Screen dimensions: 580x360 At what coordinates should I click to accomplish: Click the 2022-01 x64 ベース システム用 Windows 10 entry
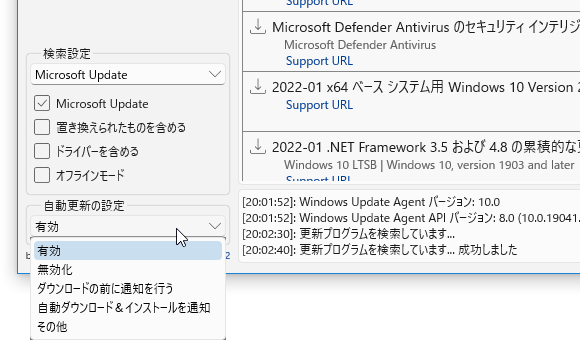[426, 87]
